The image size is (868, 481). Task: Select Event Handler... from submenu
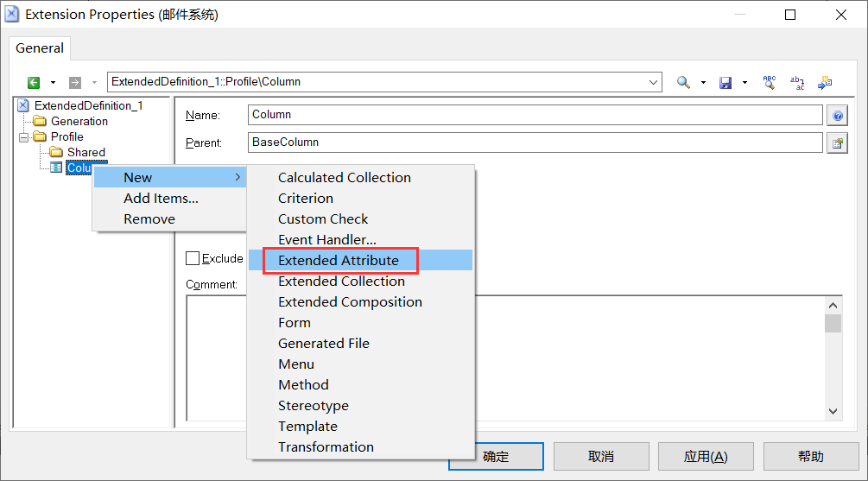click(x=360, y=240)
